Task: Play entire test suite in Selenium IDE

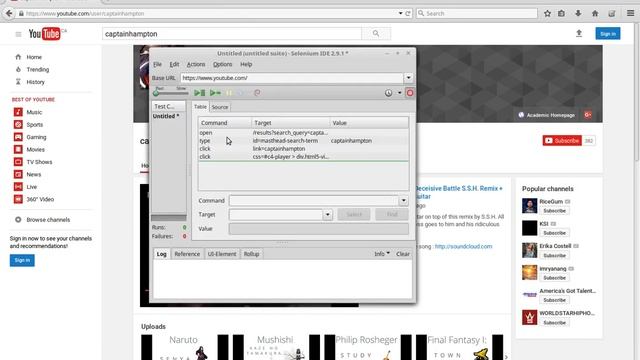Action: (200, 93)
